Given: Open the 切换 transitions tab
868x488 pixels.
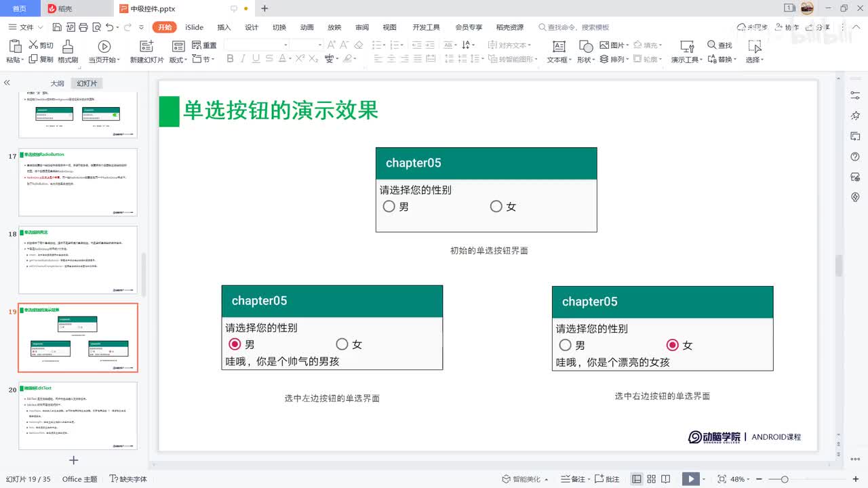Looking at the screenshot, I should 279,27.
